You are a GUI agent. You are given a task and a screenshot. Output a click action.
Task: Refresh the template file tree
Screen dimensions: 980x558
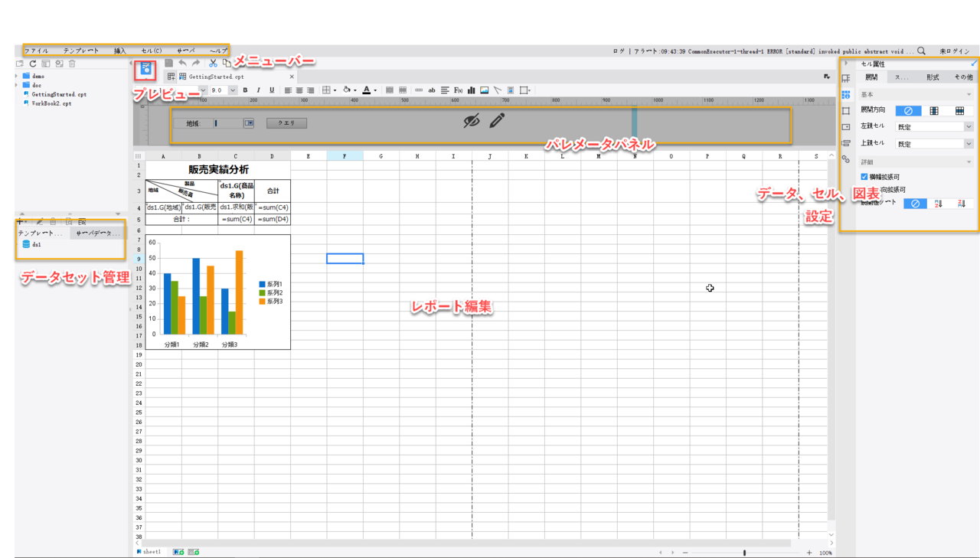(32, 64)
